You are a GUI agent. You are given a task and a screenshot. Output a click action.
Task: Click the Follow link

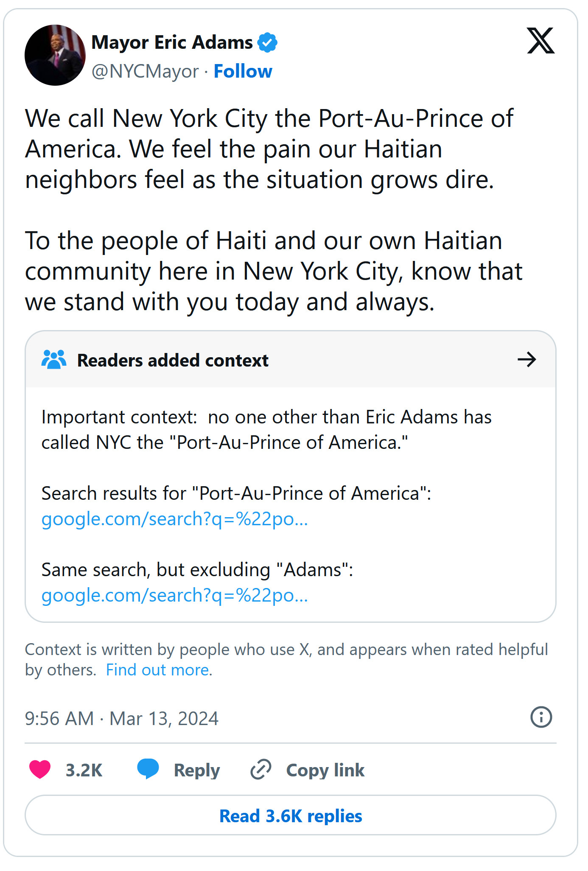[x=243, y=71]
